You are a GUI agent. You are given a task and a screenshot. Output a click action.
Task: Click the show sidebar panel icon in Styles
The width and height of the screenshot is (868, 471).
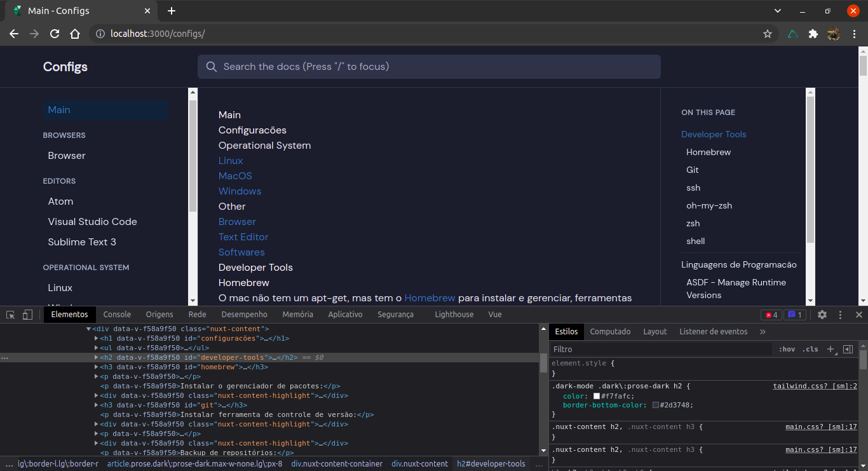coord(848,349)
